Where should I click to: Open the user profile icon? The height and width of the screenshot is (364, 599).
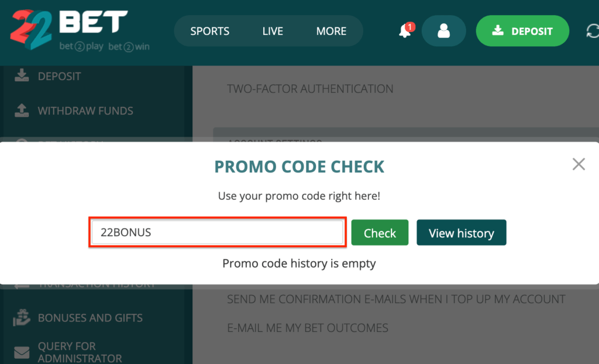point(443,30)
